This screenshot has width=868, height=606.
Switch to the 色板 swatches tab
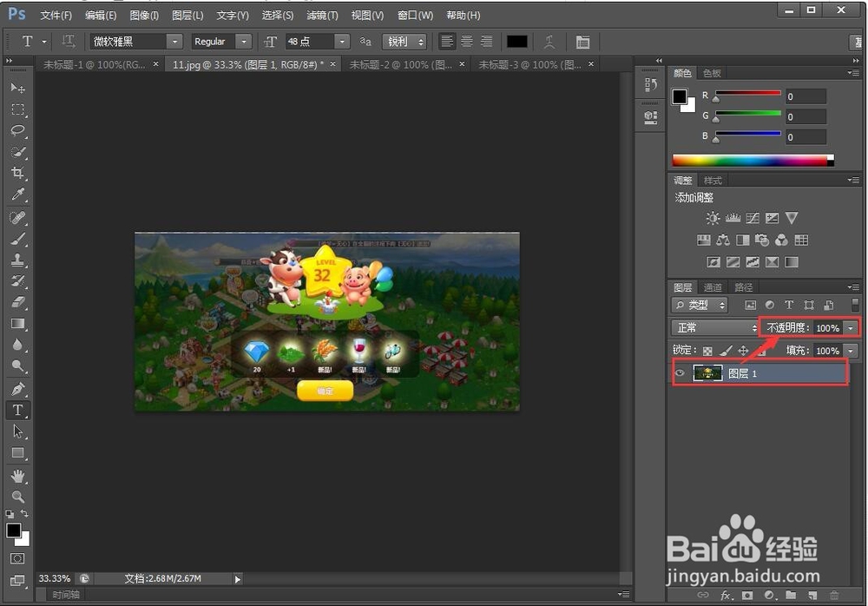point(712,73)
